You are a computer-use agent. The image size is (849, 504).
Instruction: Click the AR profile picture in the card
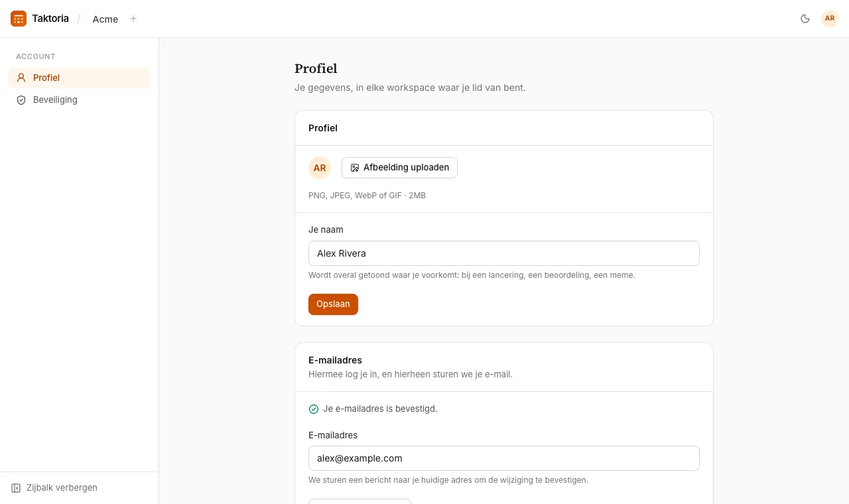point(320,168)
